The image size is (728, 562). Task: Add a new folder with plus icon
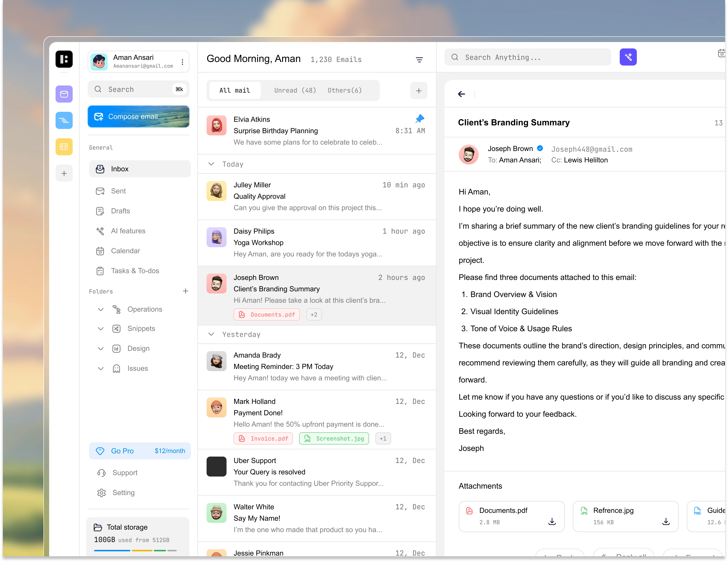pos(186,291)
